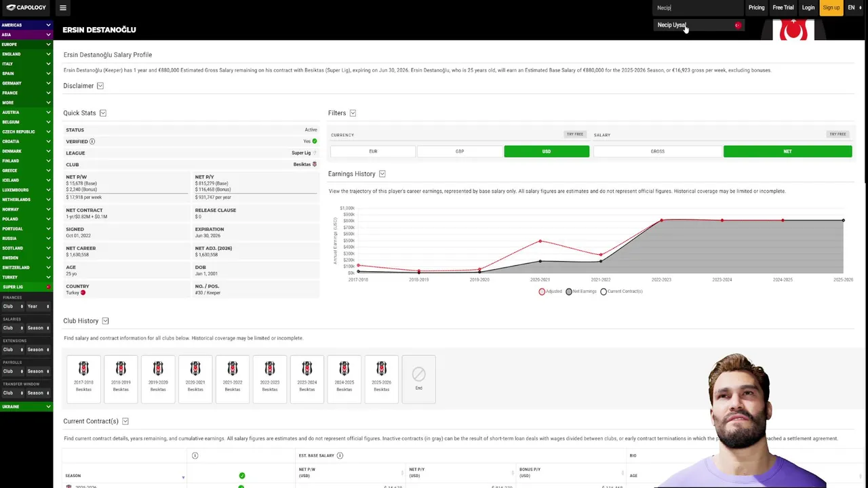Image resolution: width=868 pixels, height=488 pixels.
Task: Click the info icon in contracts table header
Action: tap(195, 455)
